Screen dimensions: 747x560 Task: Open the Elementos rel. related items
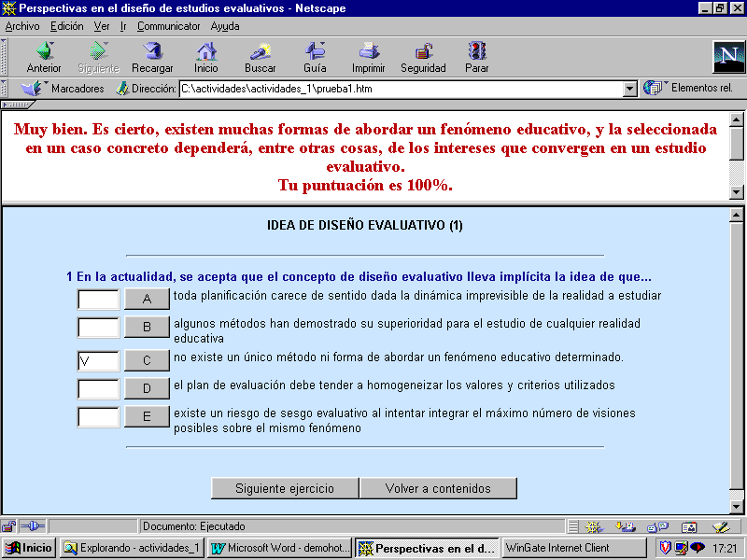point(688,88)
